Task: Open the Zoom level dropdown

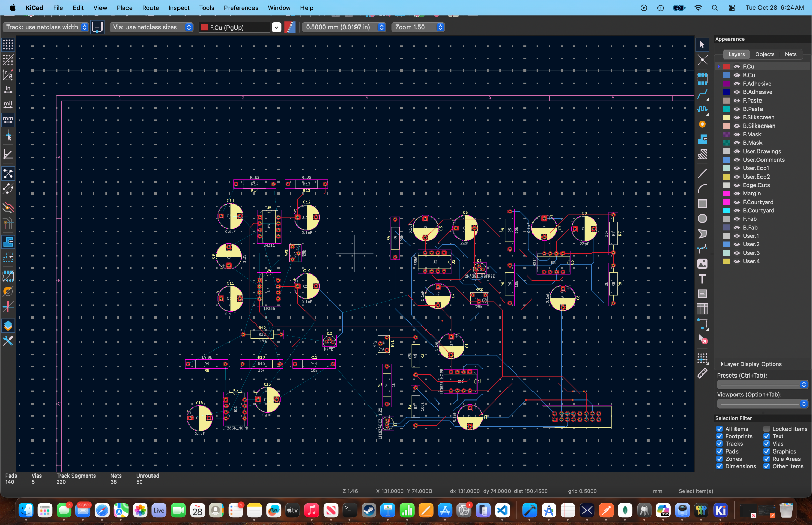Action: click(418, 27)
